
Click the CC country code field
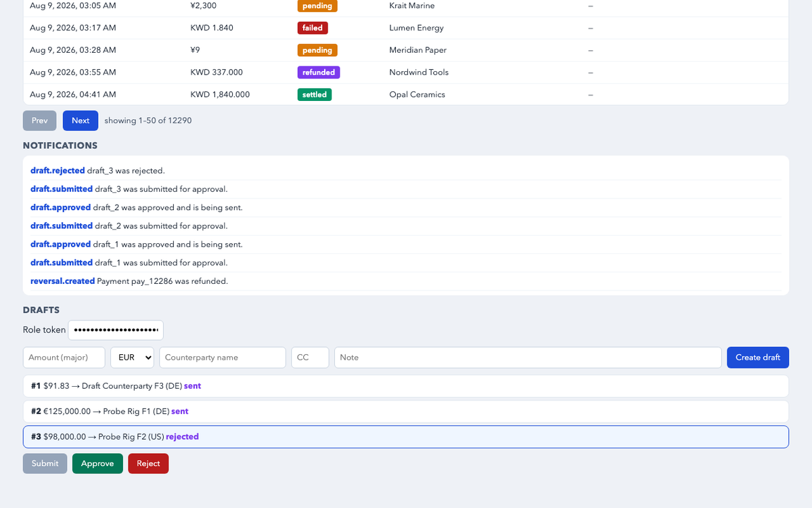tap(310, 358)
